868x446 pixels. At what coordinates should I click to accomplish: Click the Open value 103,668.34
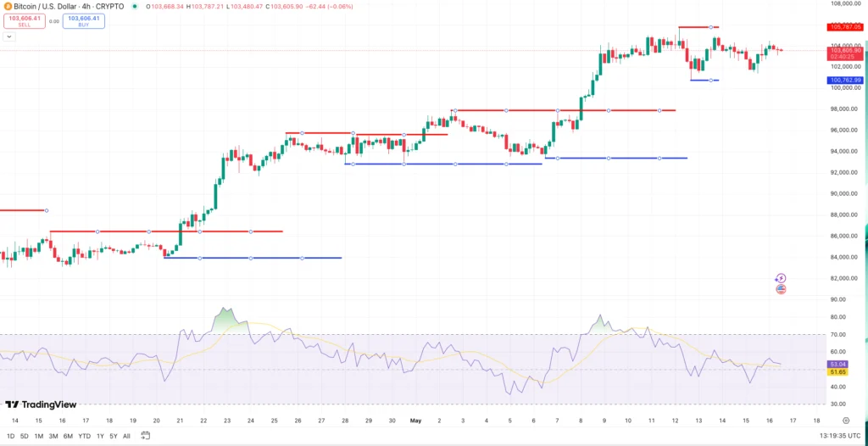click(x=167, y=7)
